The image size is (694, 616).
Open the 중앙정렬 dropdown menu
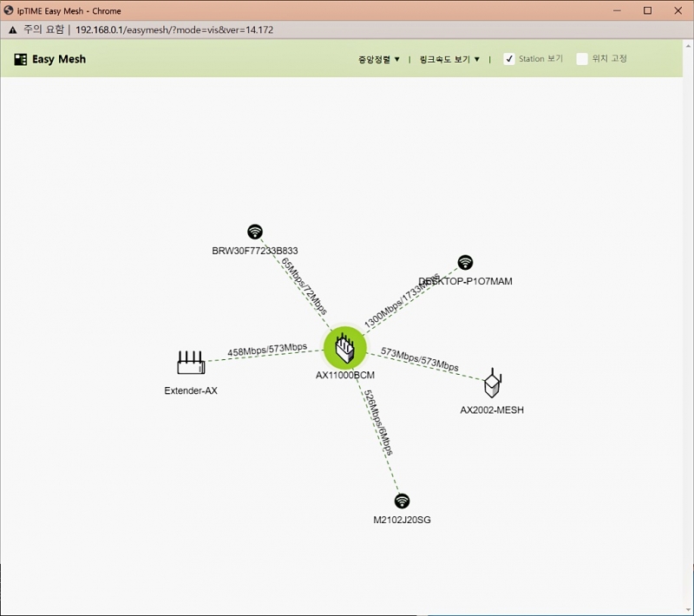[x=379, y=59]
